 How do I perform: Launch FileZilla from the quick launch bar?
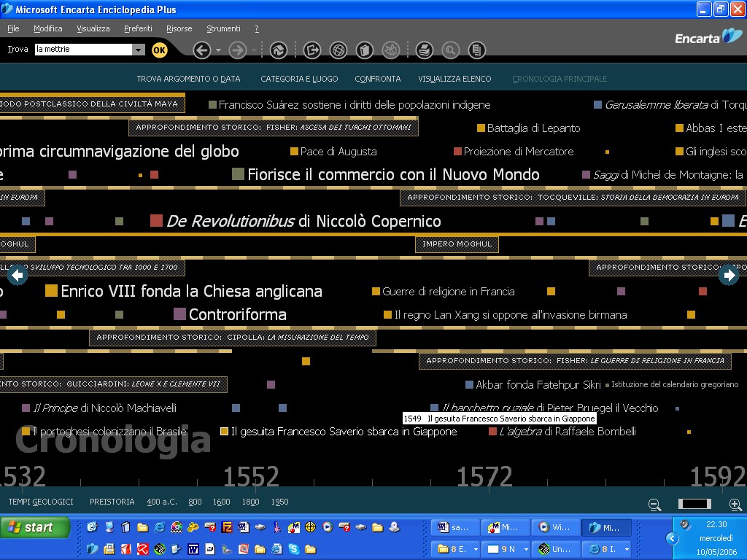pos(227,527)
